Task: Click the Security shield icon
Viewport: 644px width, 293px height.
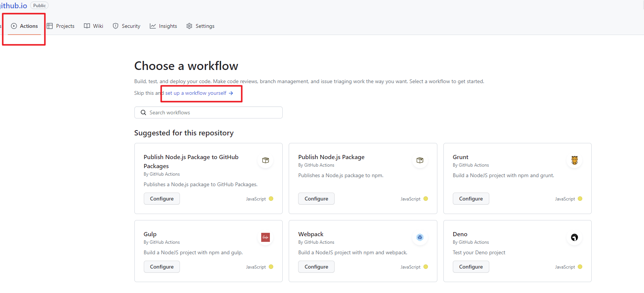Action: [x=116, y=26]
